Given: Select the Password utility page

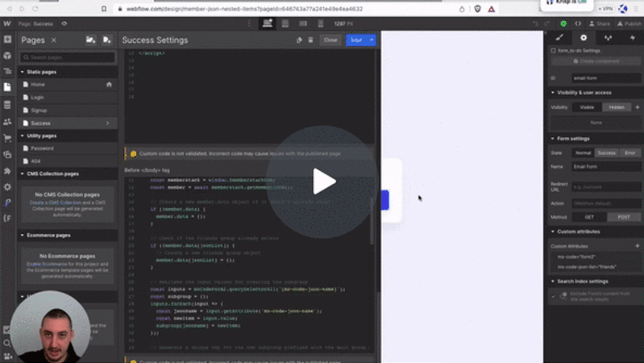Looking at the screenshot, I should [68, 148].
